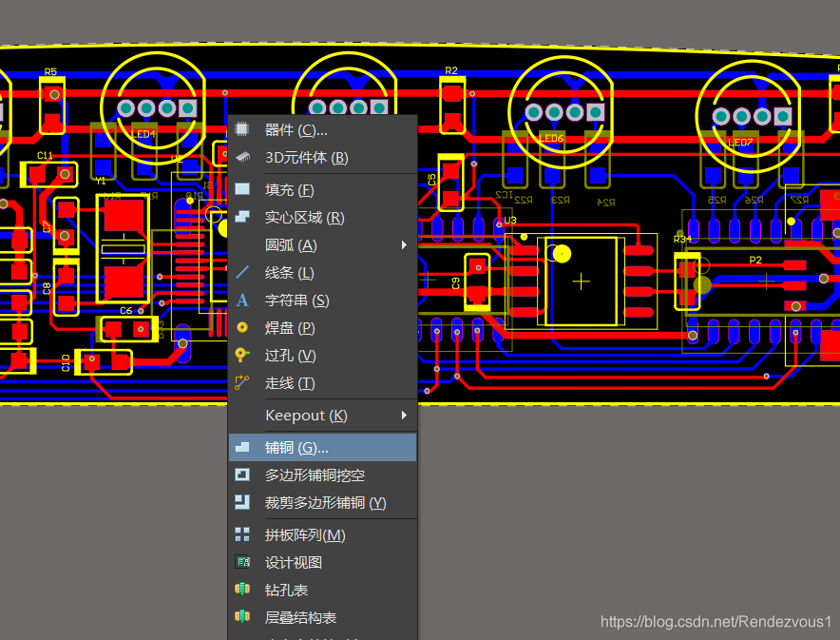This screenshot has height=640, width=840.
Task: Click the layer stack table icon
Action: pos(242,616)
